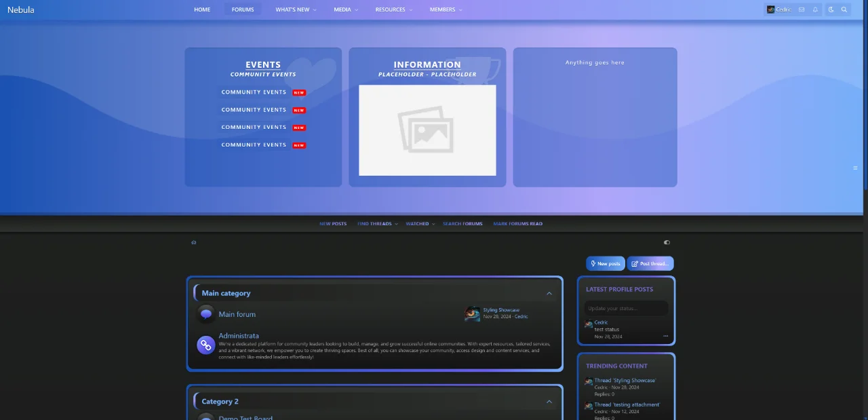Open search with the magnifier icon
Viewport: 868px width, 420px height.
coord(844,9)
